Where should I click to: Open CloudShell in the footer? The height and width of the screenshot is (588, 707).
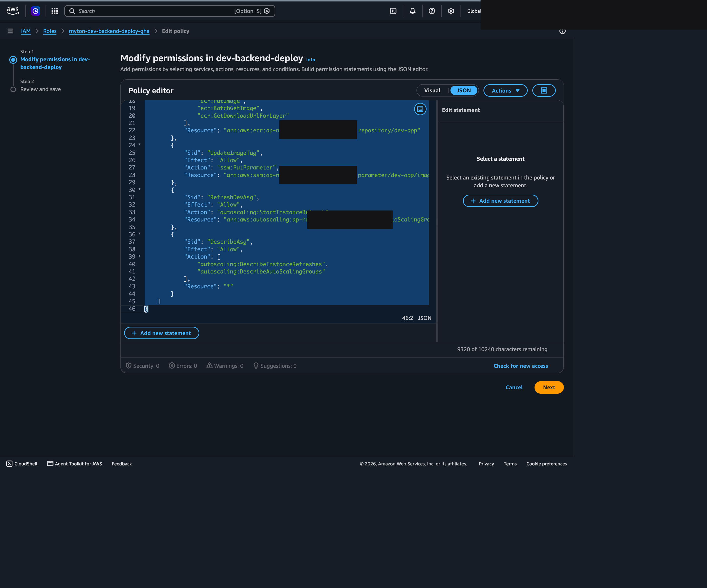coord(22,464)
